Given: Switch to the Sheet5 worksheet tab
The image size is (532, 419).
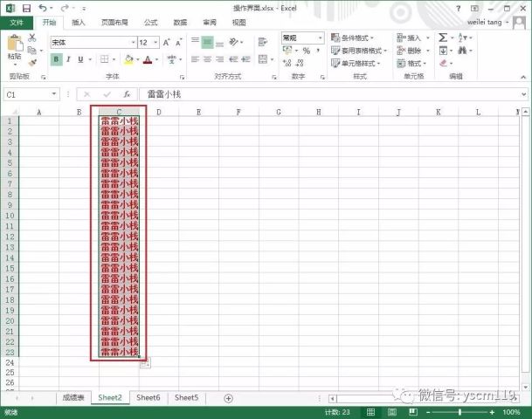Looking at the screenshot, I should [x=186, y=398].
